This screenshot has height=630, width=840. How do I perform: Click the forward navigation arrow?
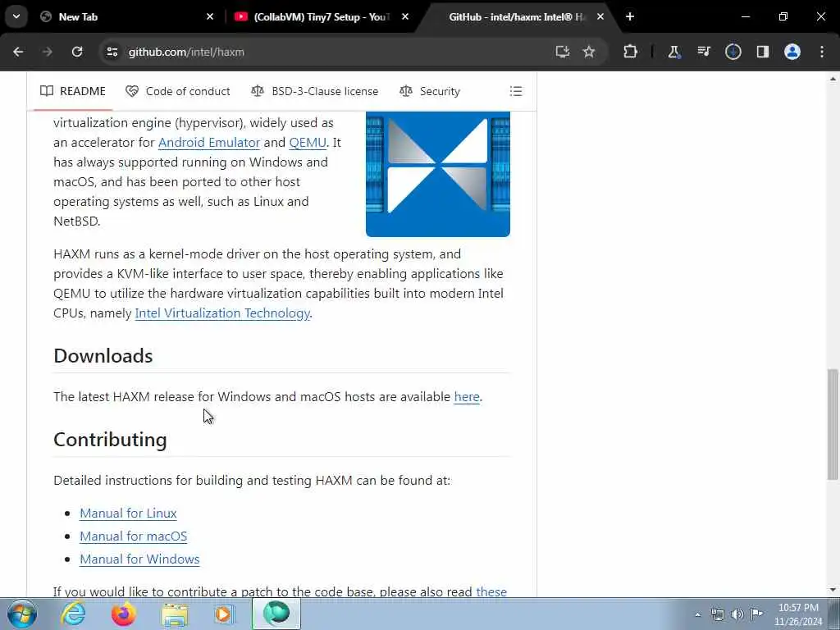tap(47, 52)
